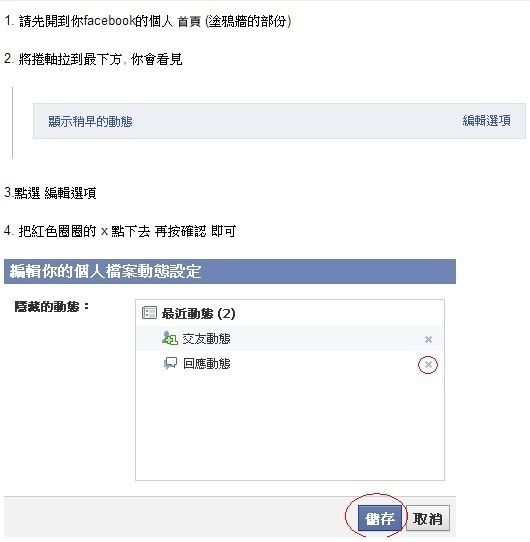Click the 編輯你的個人檔案動態設定 title bar
The width and height of the screenshot is (530, 542).
coord(230,271)
